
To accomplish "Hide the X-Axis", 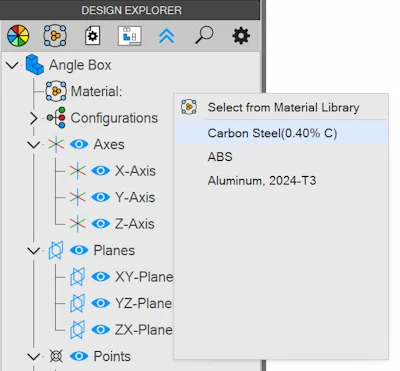I will pos(101,171).
